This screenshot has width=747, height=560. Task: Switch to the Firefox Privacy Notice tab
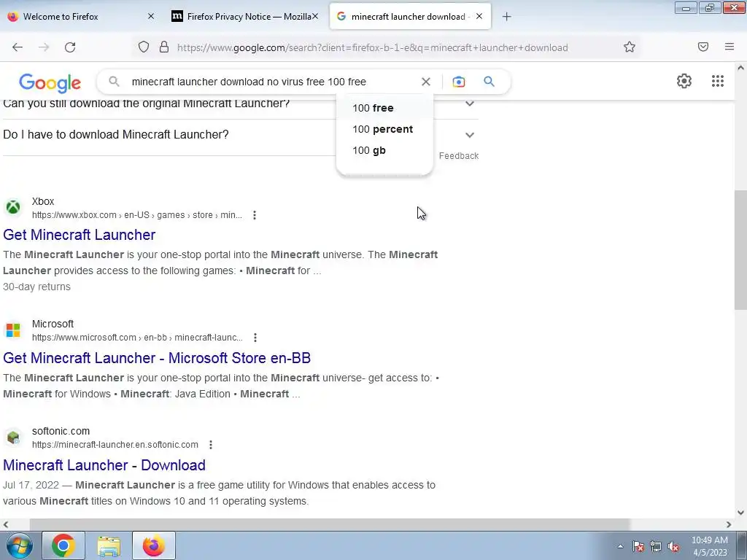coord(244,16)
